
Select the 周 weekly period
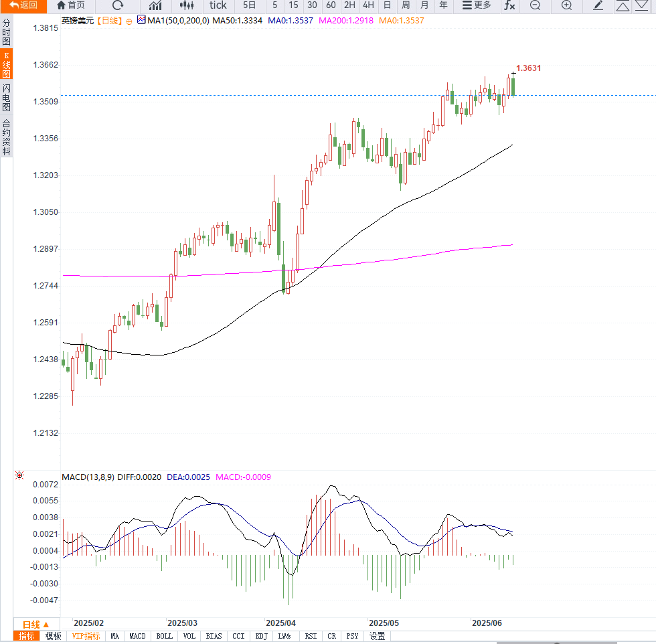[x=406, y=5]
